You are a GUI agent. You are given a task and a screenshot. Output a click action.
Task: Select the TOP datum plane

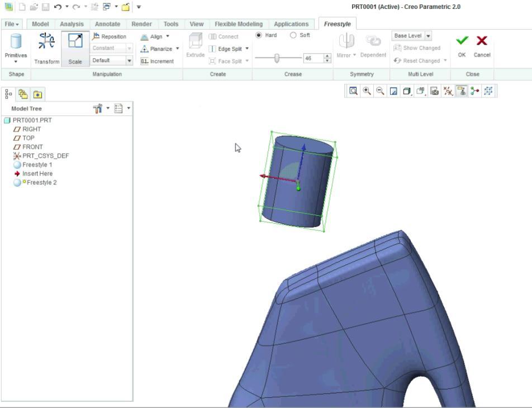(23, 138)
